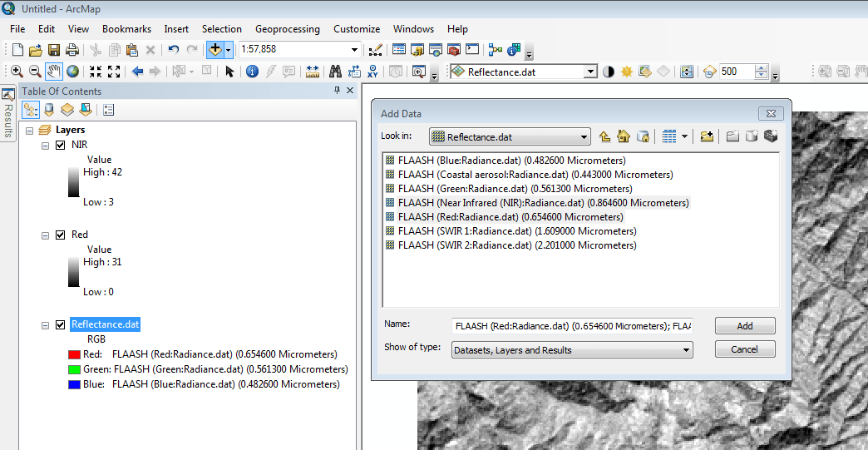Increase the 500 value with up arrow
This screenshot has height=450, width=868.
(762, 68)
